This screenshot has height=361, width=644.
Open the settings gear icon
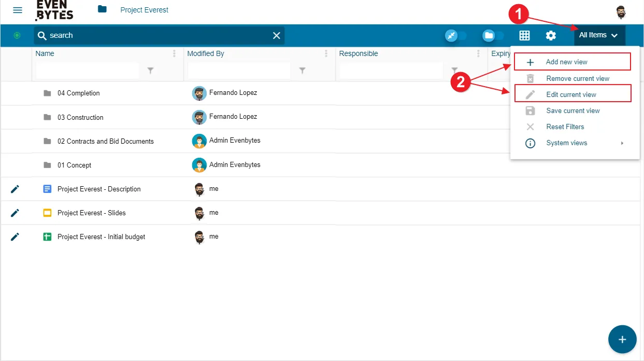point(551,35)
